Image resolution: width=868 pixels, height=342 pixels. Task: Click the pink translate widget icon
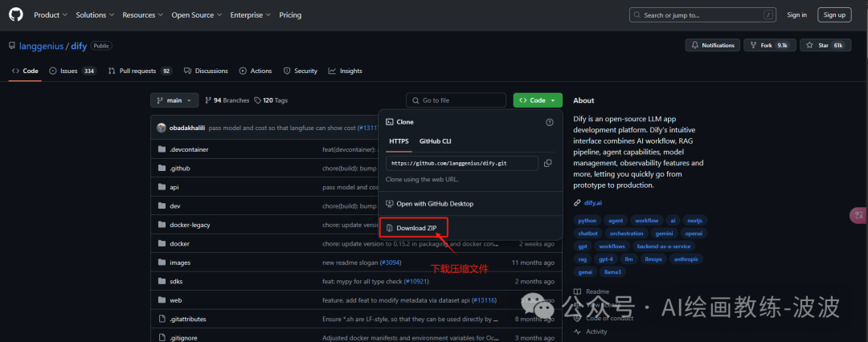coord(858,216)
